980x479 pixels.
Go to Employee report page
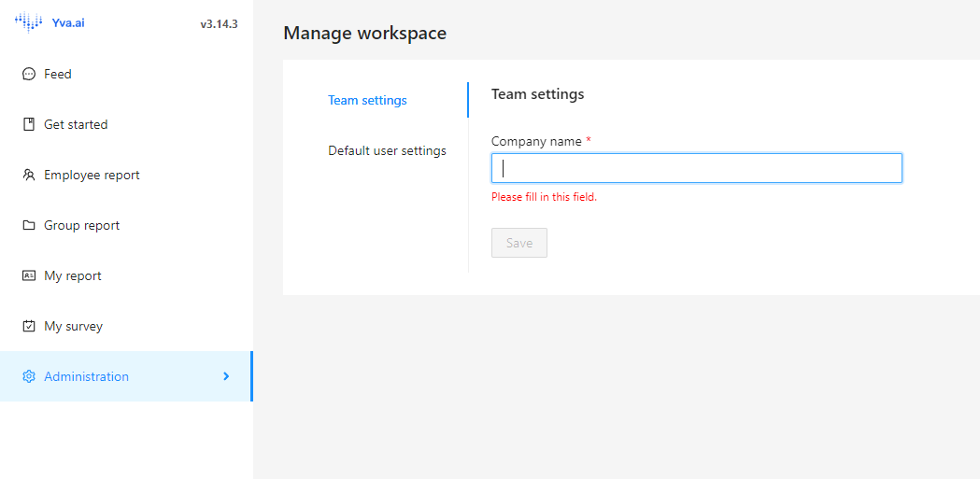tap(125, 175)
